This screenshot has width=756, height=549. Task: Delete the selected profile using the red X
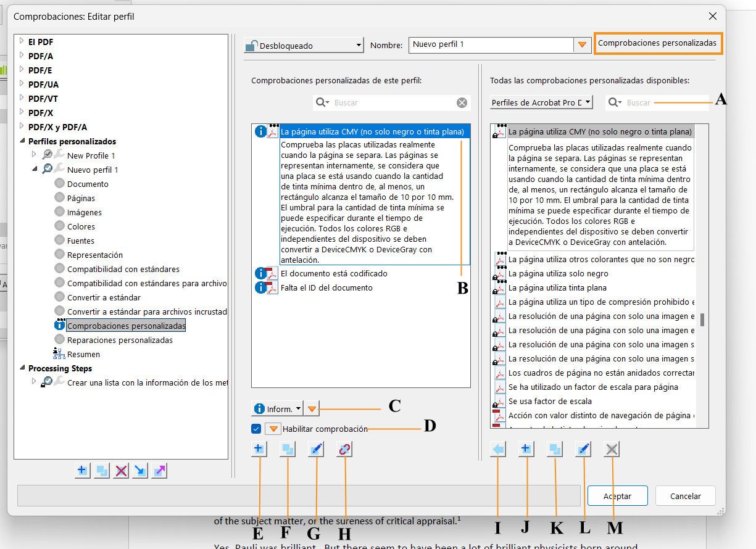tap(121, 470)
